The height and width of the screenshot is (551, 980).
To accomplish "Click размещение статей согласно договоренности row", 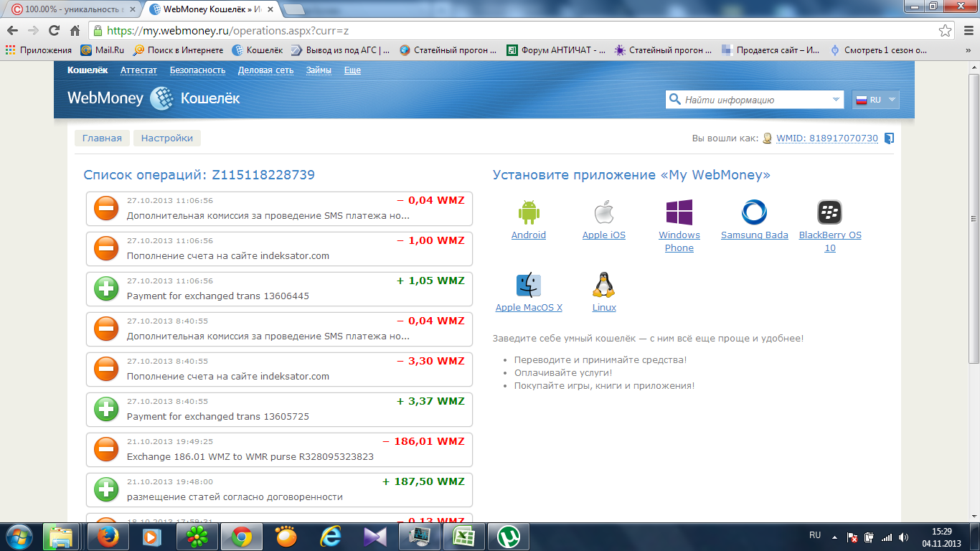I will [279, 489].
